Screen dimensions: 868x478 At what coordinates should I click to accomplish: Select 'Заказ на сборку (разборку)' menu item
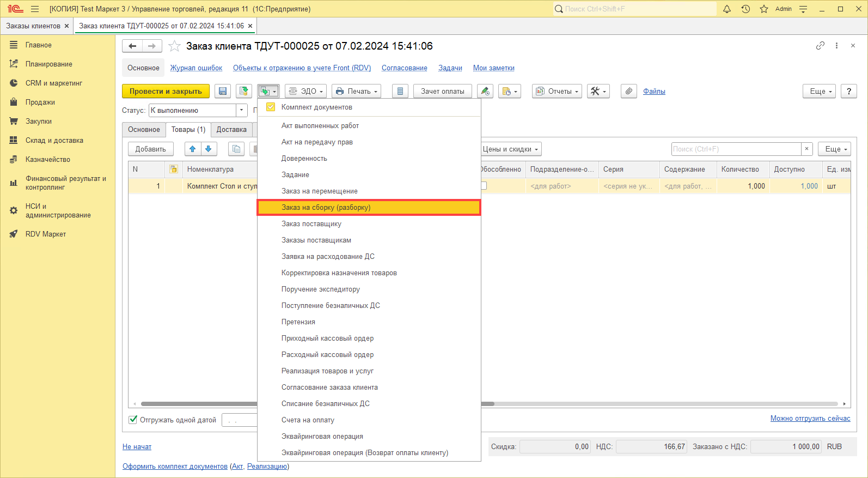pyautogui.click(x=326, y=208)
